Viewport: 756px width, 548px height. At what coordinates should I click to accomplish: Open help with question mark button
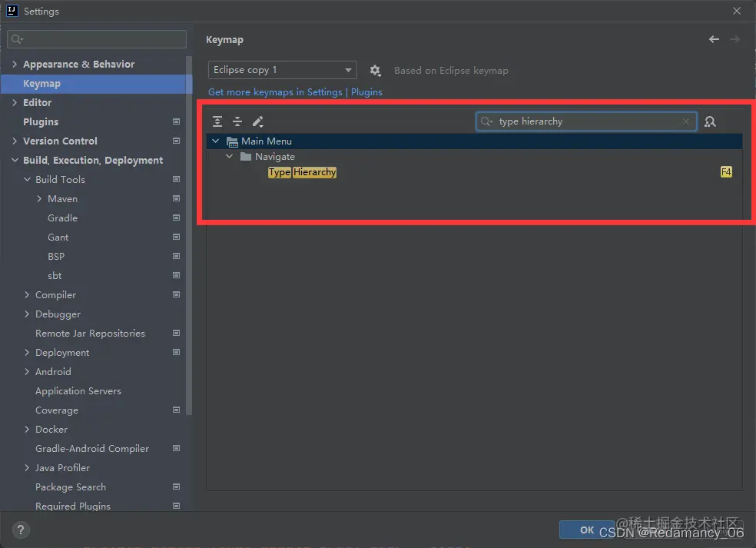pos(21,530)
